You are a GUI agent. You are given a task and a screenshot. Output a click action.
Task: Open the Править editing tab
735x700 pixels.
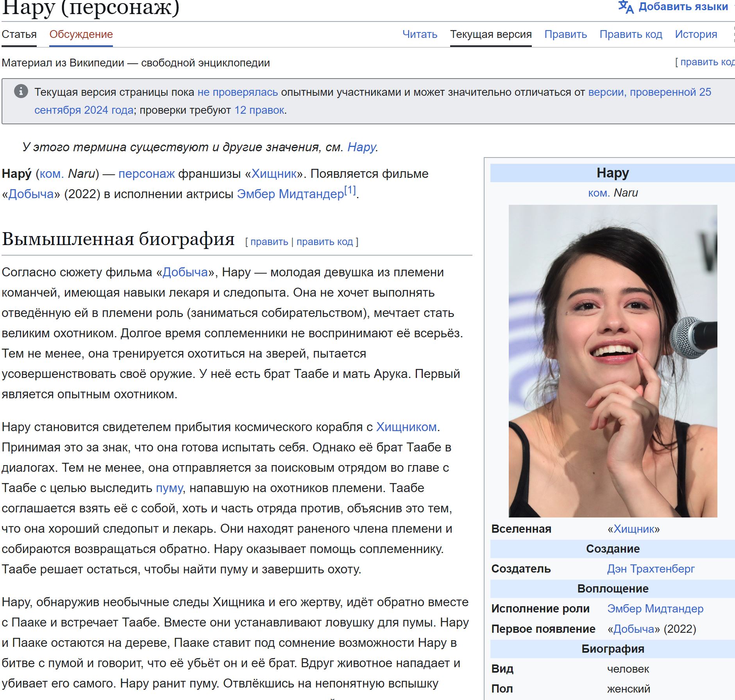coord(565,34)
